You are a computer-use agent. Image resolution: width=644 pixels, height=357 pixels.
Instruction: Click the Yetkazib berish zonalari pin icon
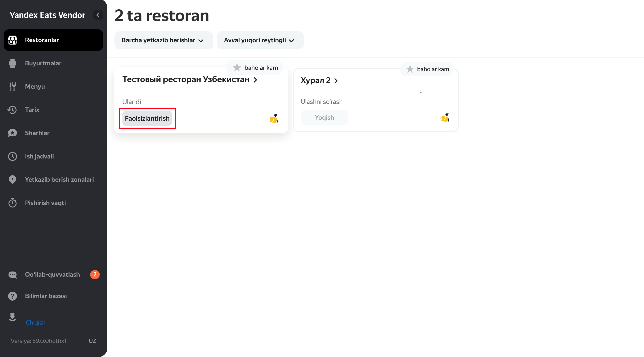coord(13,180)
